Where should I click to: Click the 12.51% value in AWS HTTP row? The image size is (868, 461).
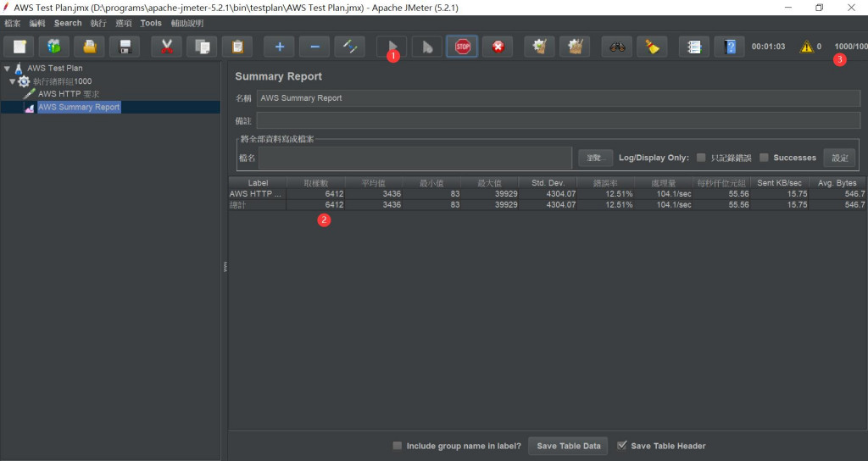[x=618, y=194]
